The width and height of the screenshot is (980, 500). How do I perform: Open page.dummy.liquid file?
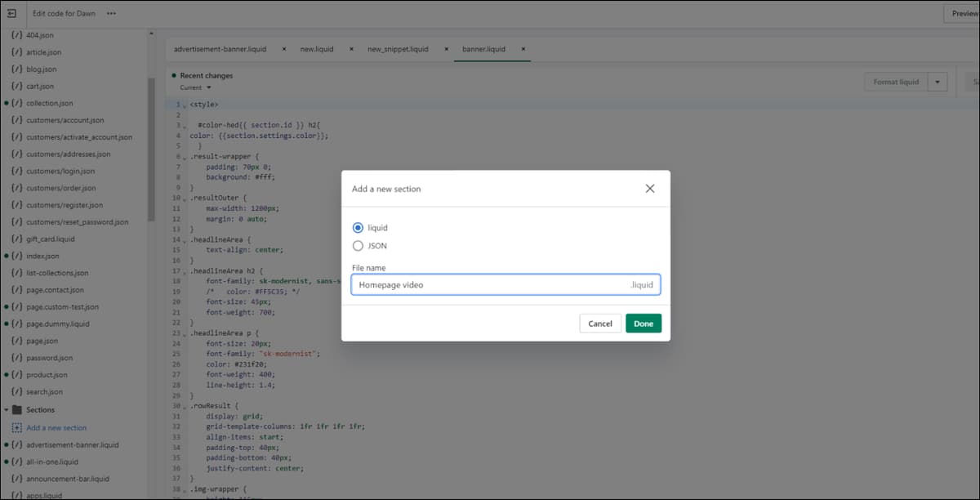click(57, 324)
